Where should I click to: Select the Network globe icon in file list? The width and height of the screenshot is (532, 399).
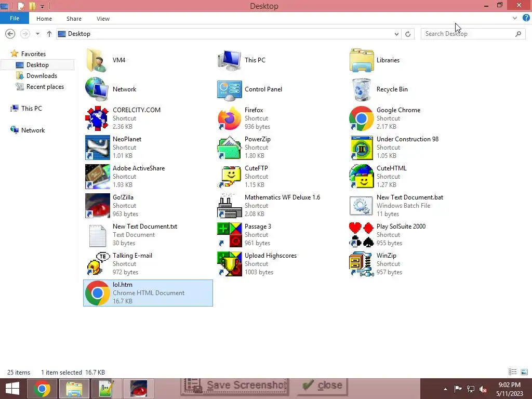click(x=97, y=89)
